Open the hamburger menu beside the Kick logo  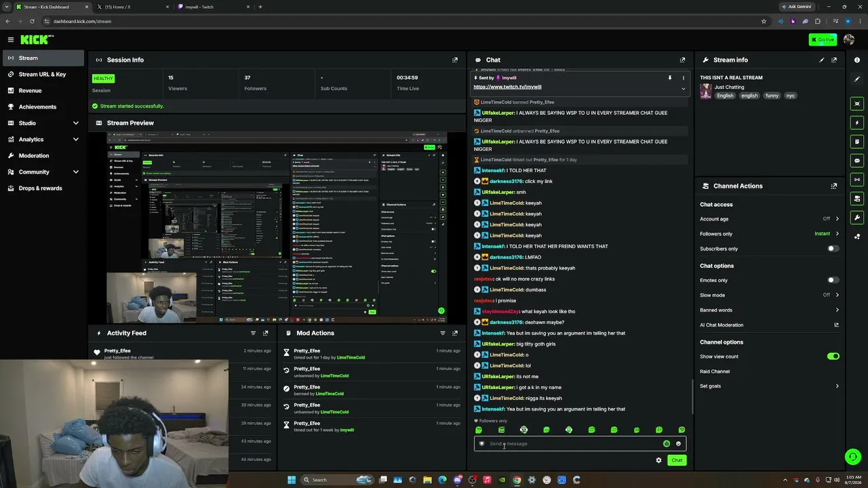tap(11, 40)
